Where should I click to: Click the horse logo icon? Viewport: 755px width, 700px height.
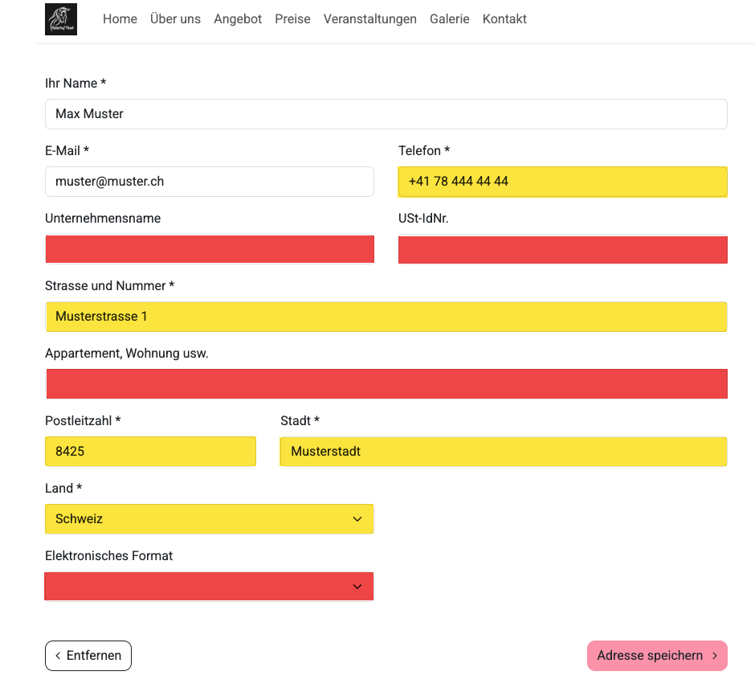[x=61, y=19]
